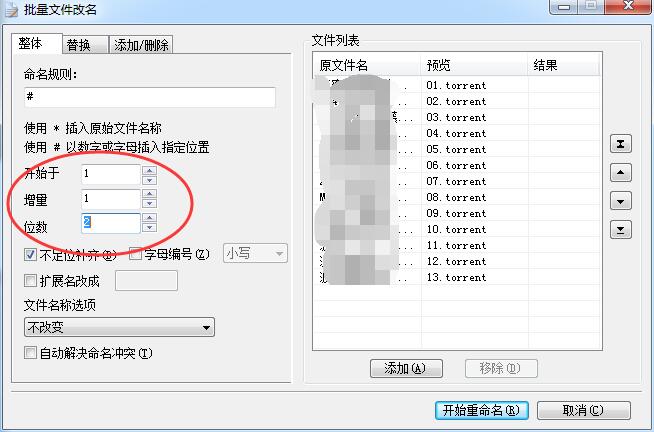This screenshot has height=432, width=654.
Task: Move selected file to top of list
Action: pos(621,144)
